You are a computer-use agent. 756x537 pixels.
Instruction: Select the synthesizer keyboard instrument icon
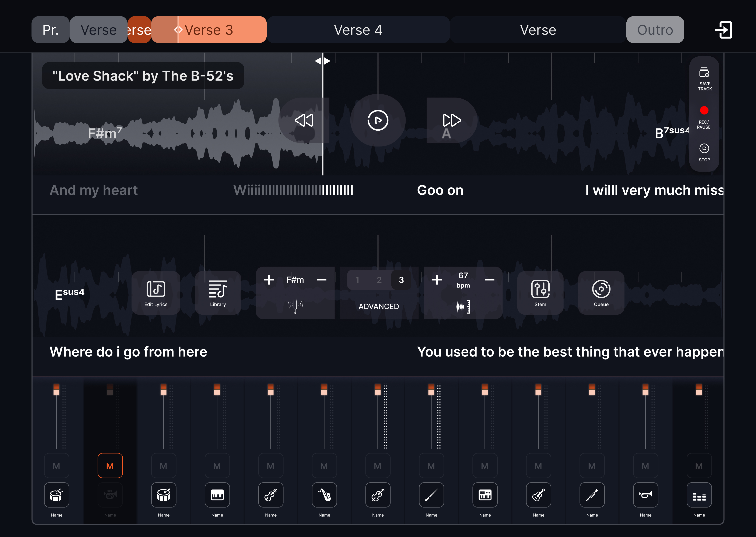tap(485, 495)
